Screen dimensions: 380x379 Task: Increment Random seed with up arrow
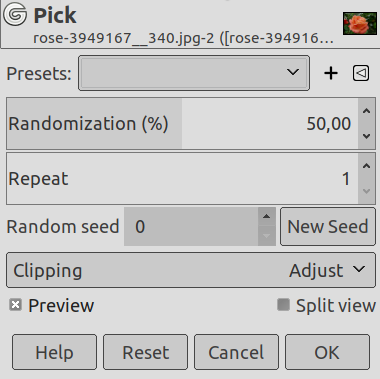pos(266,217)
